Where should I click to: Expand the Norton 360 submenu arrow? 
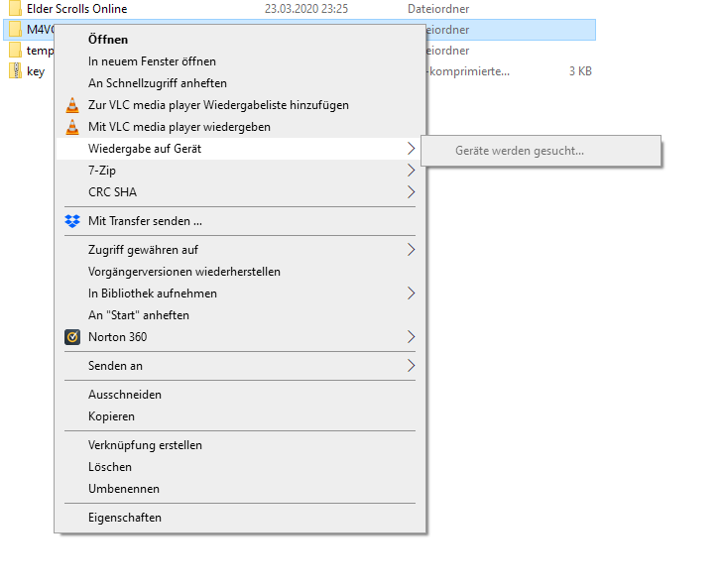coord(412,337)
